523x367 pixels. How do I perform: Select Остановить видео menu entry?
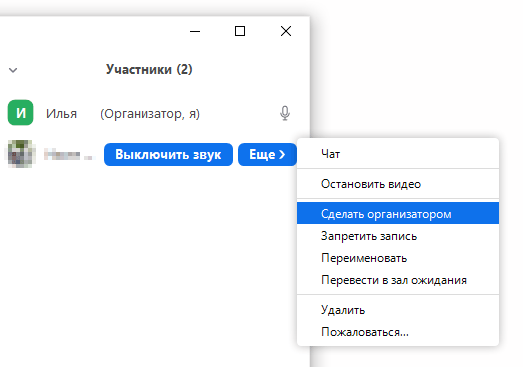pos(398,184)
